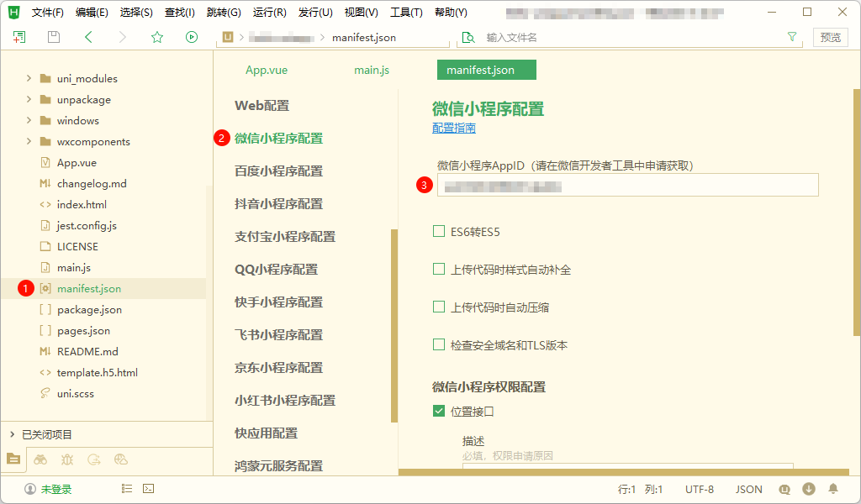Expand the wxcomponents folder
The width and height of the screenshot is (861, 504).
29,142
